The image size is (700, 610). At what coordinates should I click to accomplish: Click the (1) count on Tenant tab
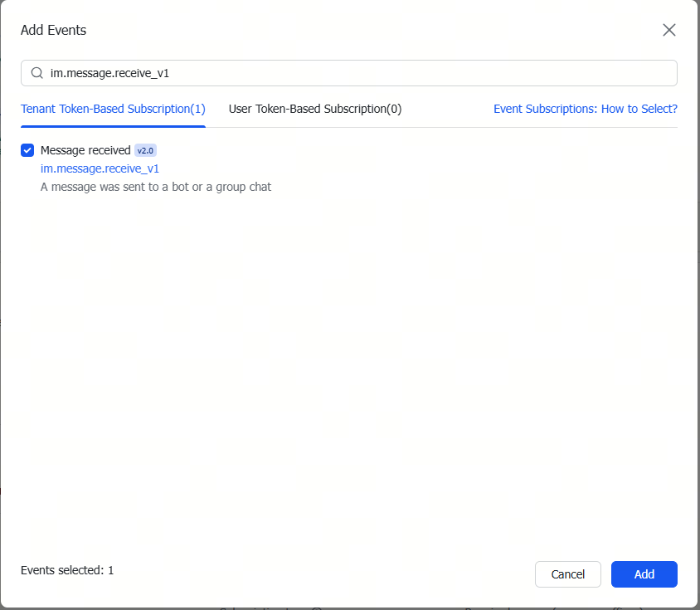coord(197,109)
